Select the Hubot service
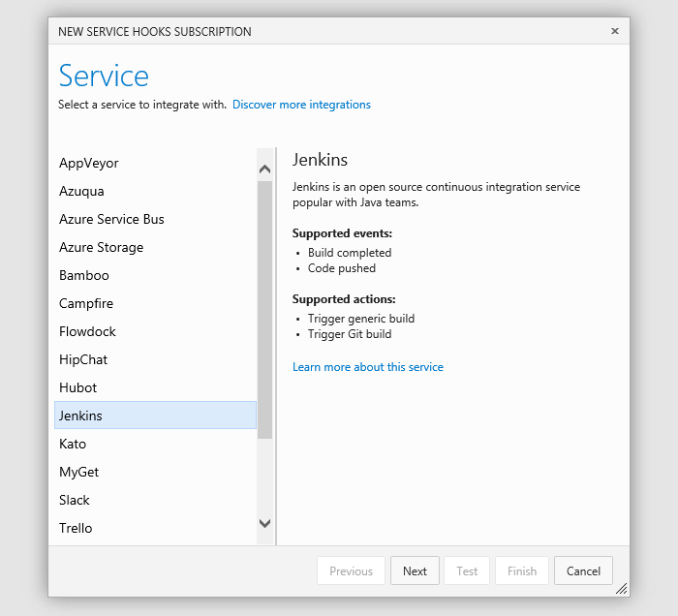This screenshot has height=616, width=678. click(x=155, y=387)
